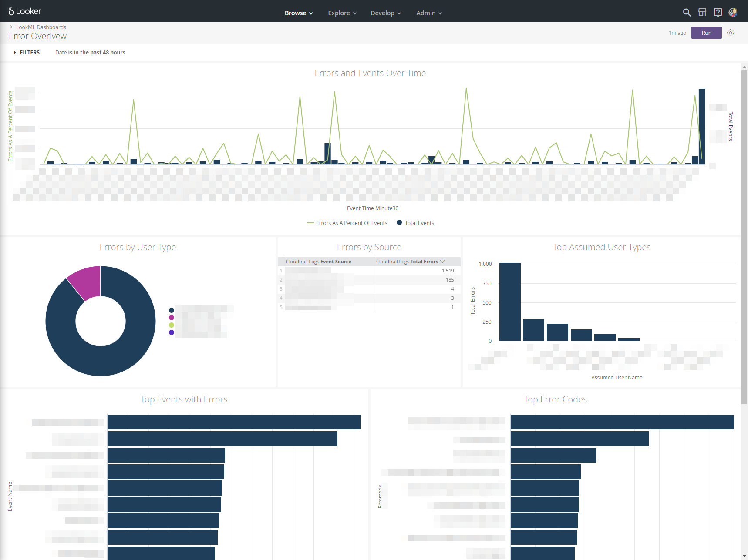Click the green legend swatch in the donut chart
The image size is (748, 560).
(x=172, y=325)
